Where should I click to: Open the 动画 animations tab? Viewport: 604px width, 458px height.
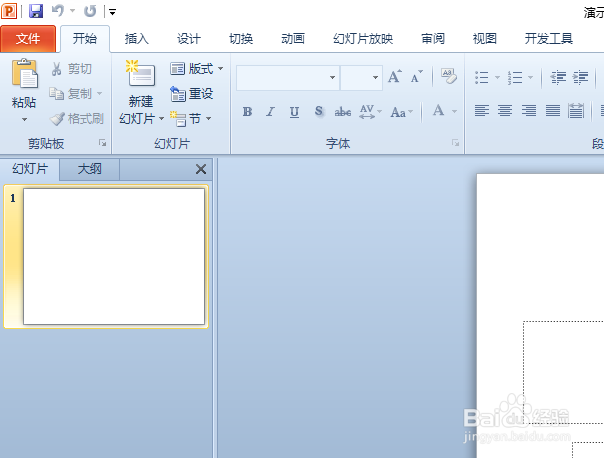click(293, 39)
